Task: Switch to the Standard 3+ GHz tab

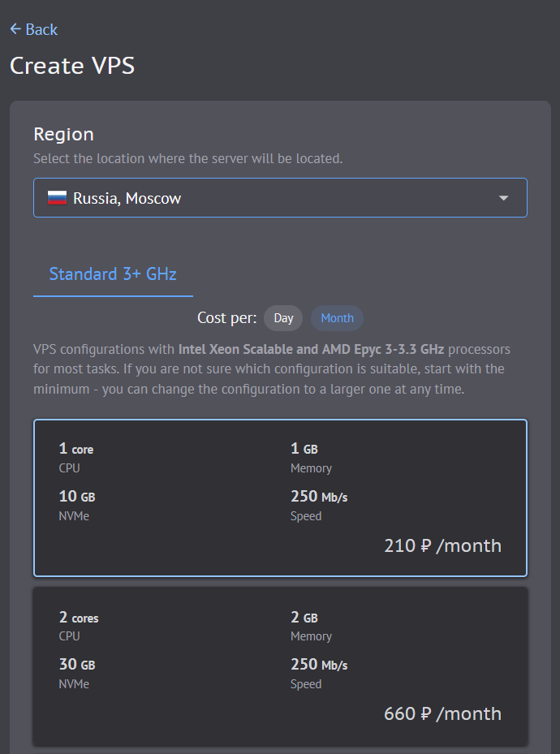Action: pyautogui.click(x=113, y=274)
